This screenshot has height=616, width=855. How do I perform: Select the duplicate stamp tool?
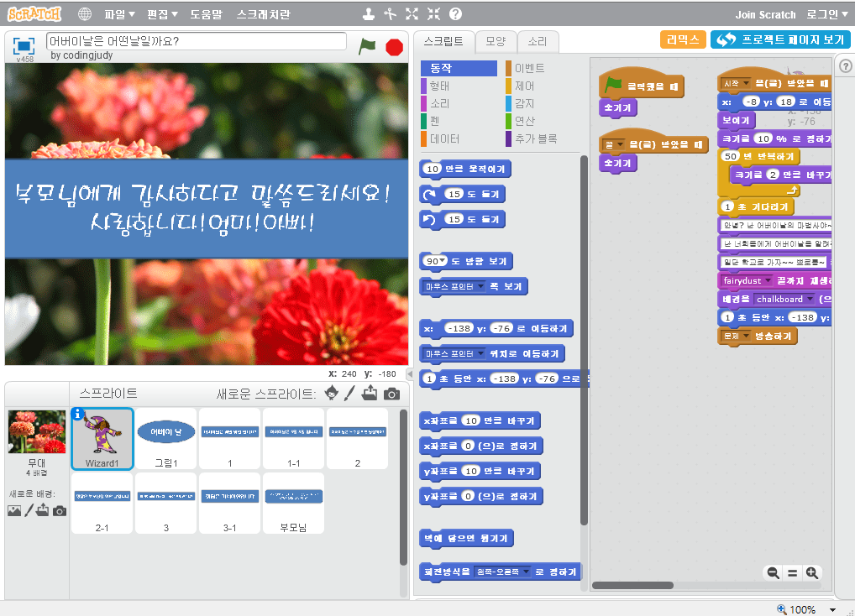click(x=368, y=14)
